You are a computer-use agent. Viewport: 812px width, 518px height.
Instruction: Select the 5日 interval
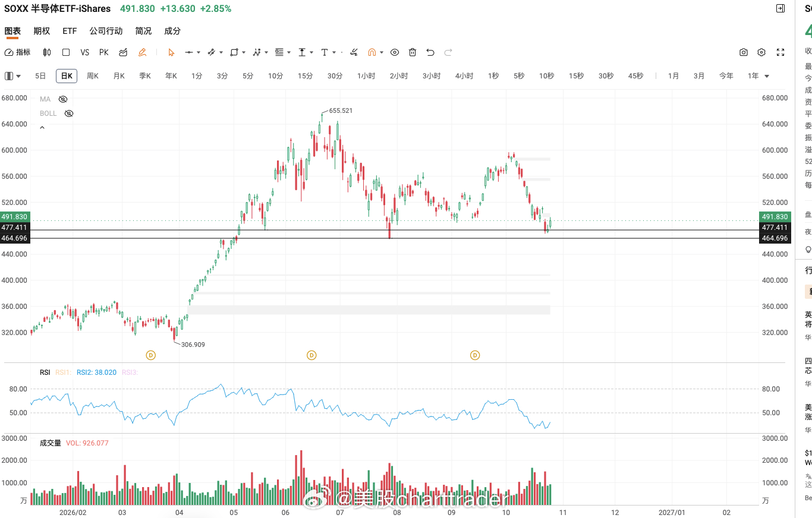tap(40, 76)
